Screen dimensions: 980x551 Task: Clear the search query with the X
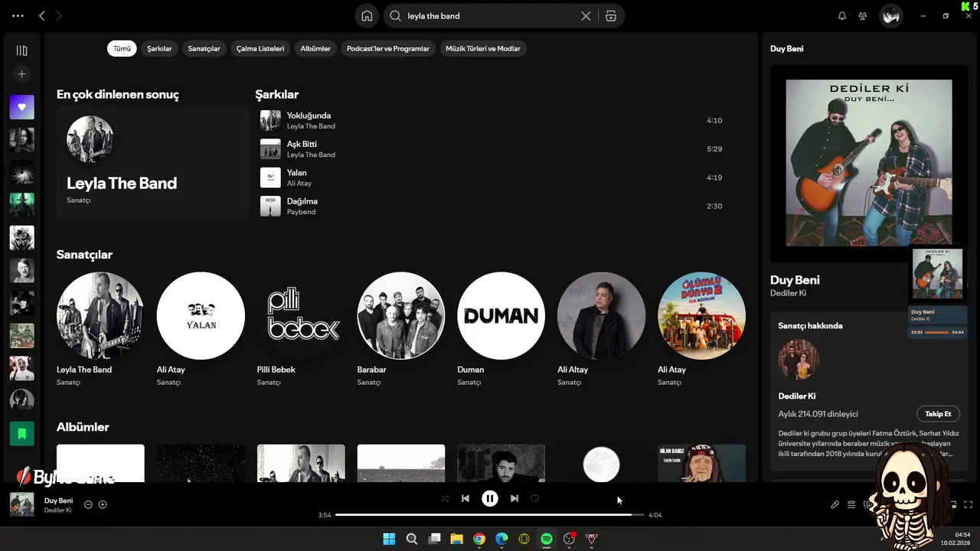[x=586, y=16]
